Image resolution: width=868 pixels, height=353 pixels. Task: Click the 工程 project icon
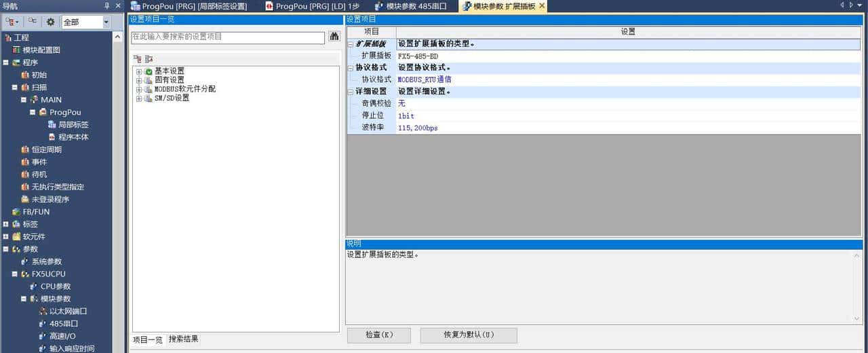click(8, 37)
